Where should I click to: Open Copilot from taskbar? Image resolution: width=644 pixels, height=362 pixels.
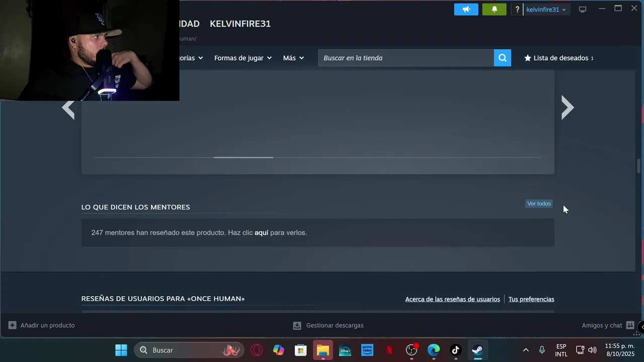tap(279, 350)
